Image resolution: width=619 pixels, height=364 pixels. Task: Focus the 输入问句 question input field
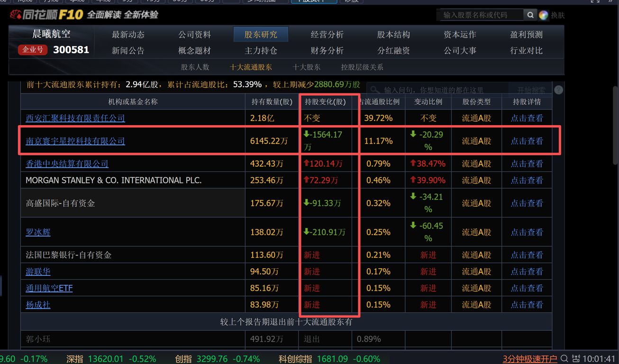click(x=438, y=90)
